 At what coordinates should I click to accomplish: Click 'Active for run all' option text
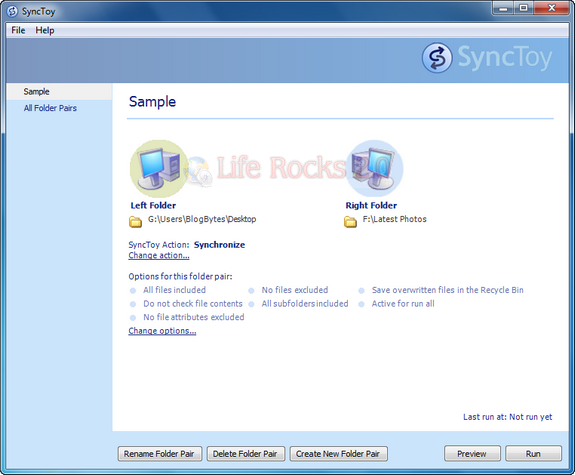click(403, 304)
